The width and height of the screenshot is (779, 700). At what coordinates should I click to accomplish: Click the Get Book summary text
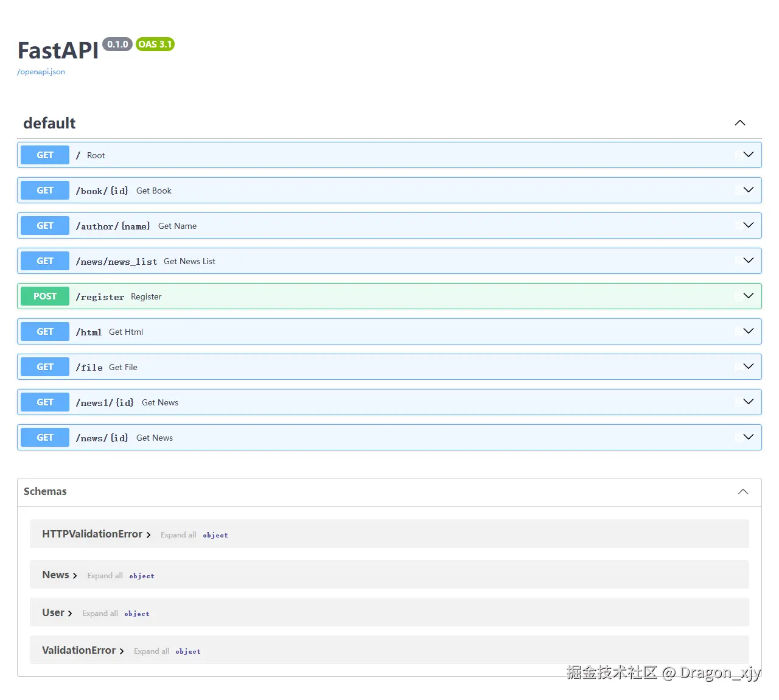(154, 191)
